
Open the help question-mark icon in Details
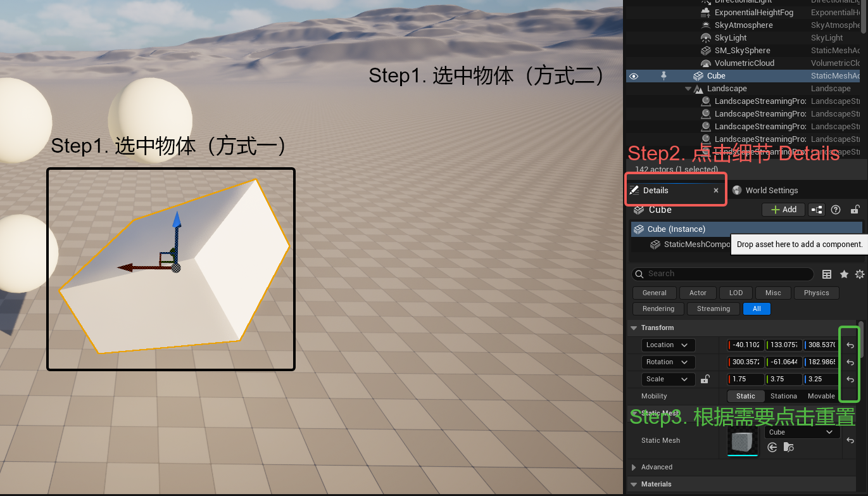(836, 210)
